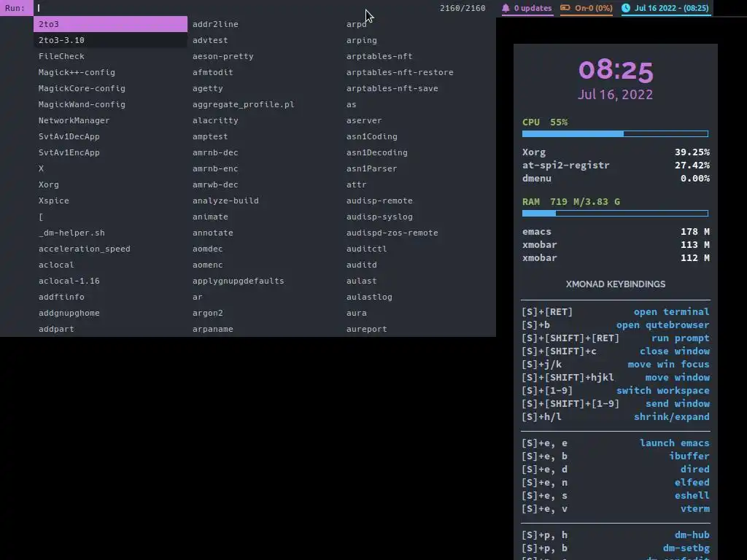Click the emacs 178 M process row
The width and height of the screenshot is (747, 560).
(x=616, y=232)
